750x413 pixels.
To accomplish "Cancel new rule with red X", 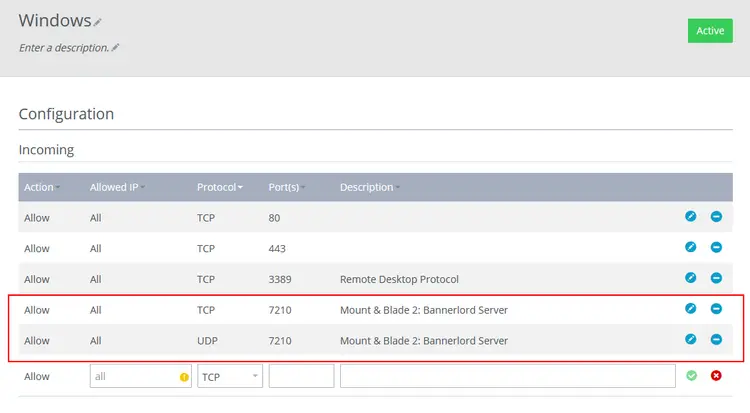I will tap(716, 376).
